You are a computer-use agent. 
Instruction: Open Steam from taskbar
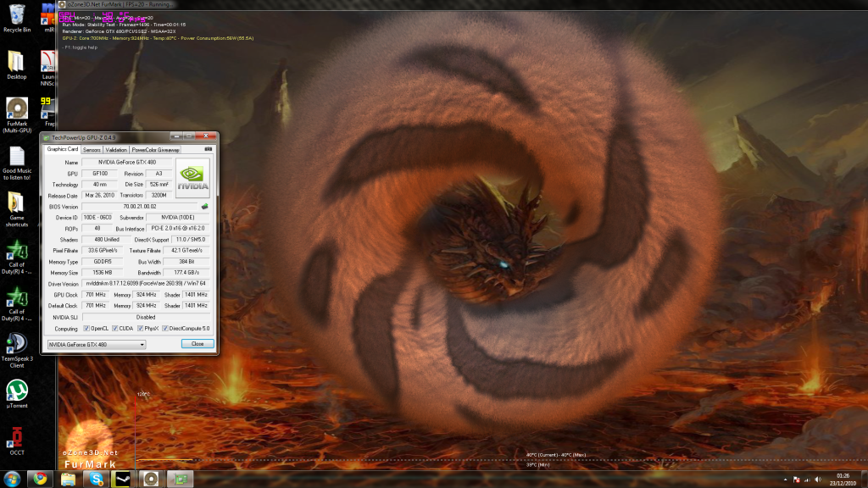(123, 480)
